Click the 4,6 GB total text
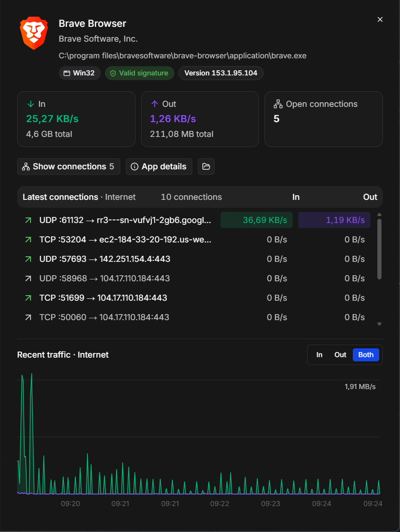400x532 pixels. (49, 134)
